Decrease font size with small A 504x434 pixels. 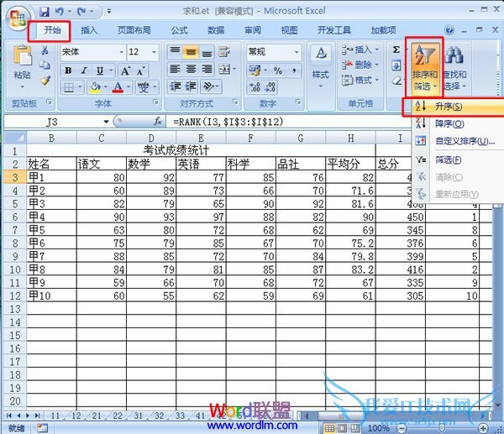click(141, 71)
